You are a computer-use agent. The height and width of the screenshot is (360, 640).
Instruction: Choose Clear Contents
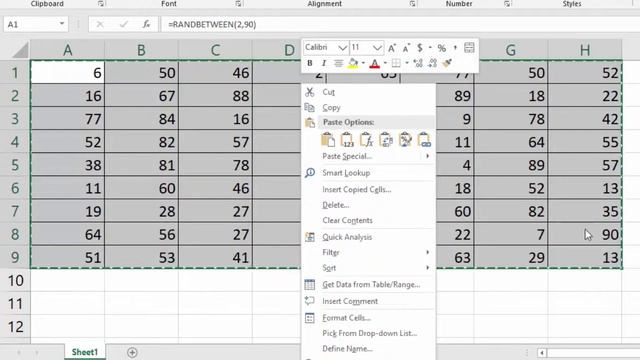point(347,220)
